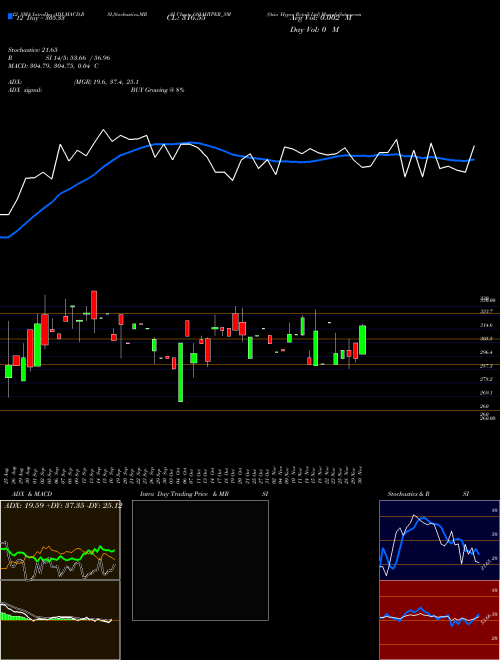Viewport: 500px width, 660px height.
Task: Click the 'Day Vol: 0 M' label
Action: (x=314, y=30)
